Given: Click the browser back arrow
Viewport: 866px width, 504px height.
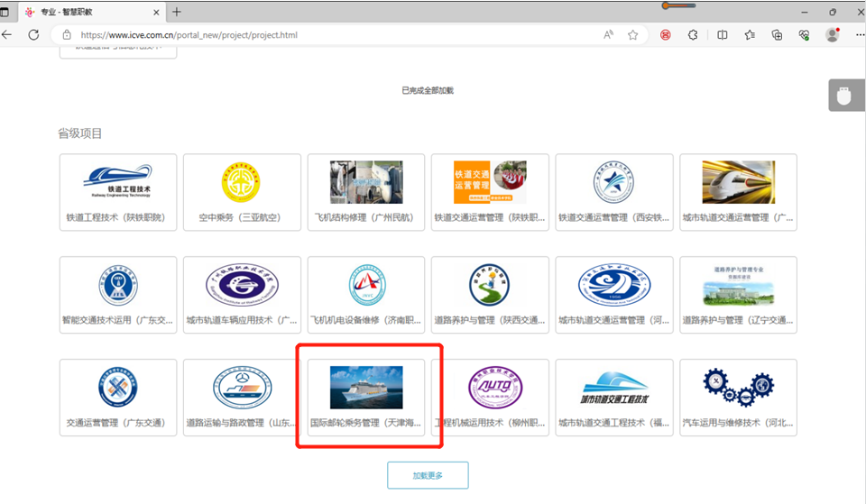Looking at the screenshot, I should pyautogui.click(x=7, y=35).
